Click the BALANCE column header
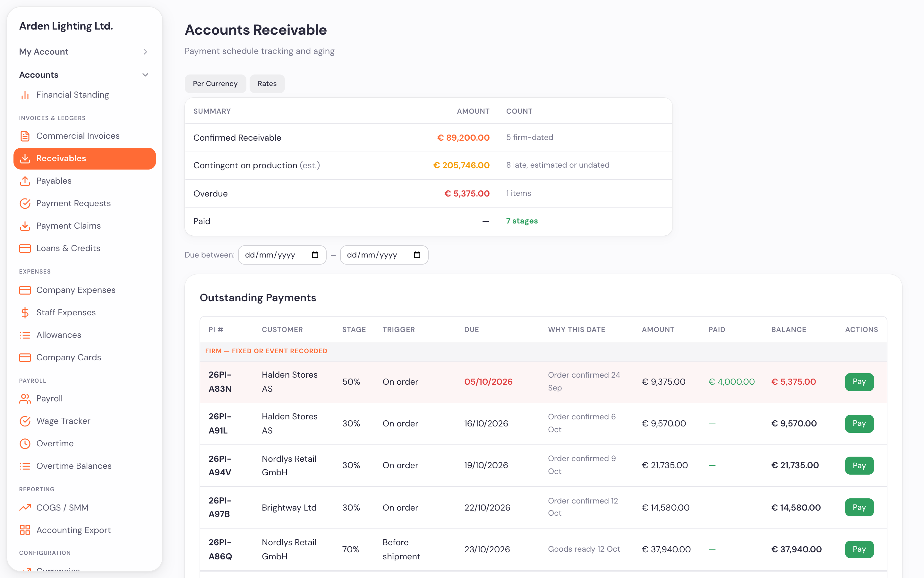924x578 pixels. (789, 329)
